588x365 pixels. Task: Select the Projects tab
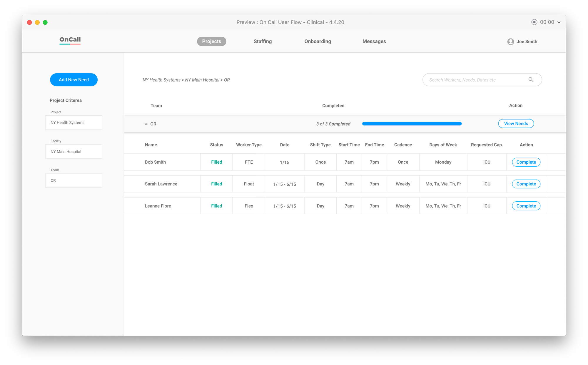[x=211, y=42]
